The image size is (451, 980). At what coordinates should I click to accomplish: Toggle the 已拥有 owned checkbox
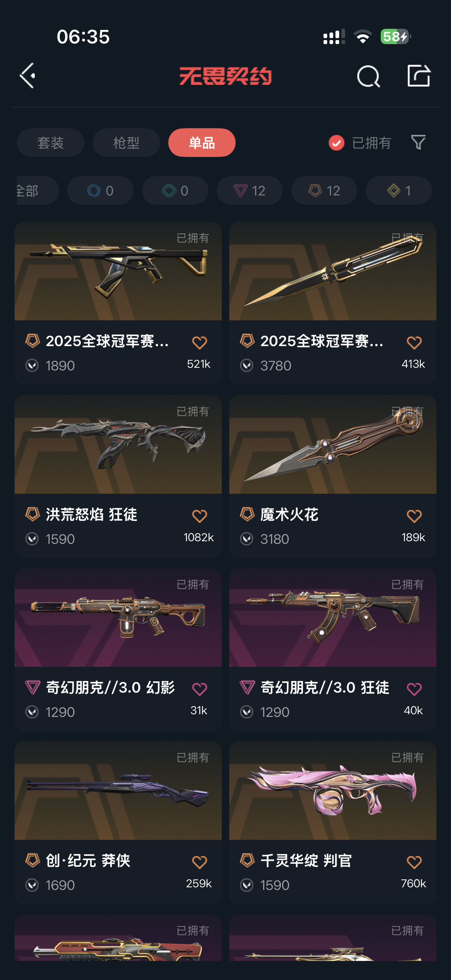click(x=336, y=143)
